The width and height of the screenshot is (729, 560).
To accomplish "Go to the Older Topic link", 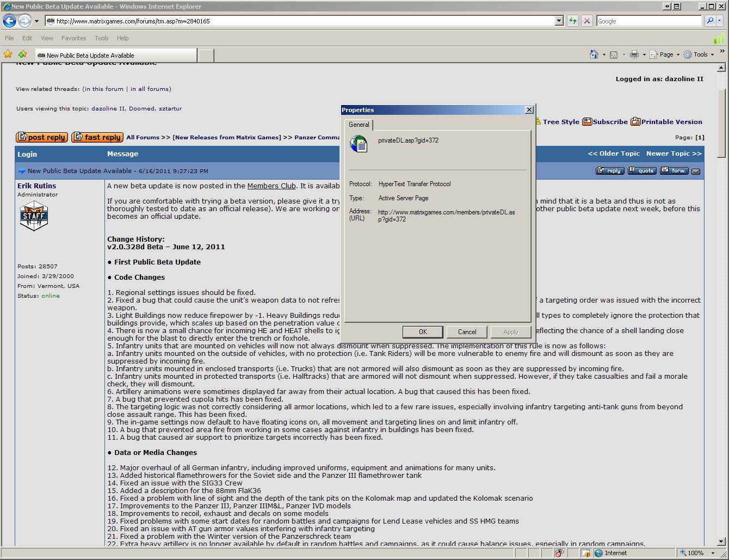I will 614,154.
